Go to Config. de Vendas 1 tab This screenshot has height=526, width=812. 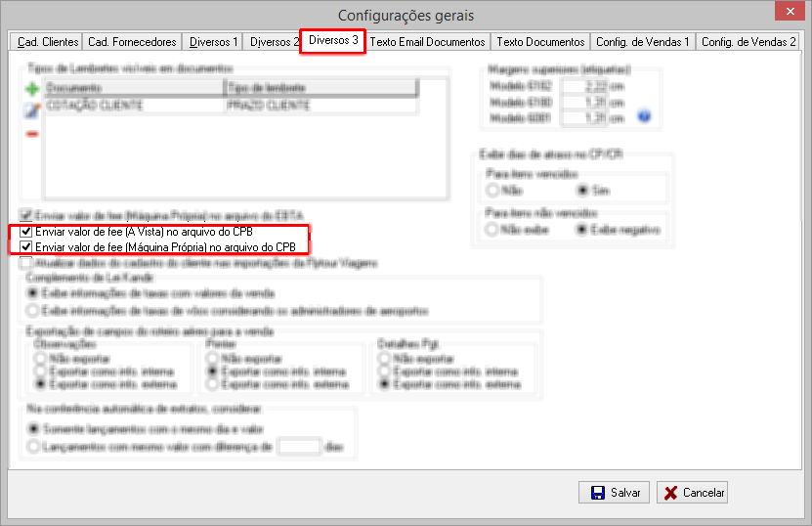coord(643,42)
